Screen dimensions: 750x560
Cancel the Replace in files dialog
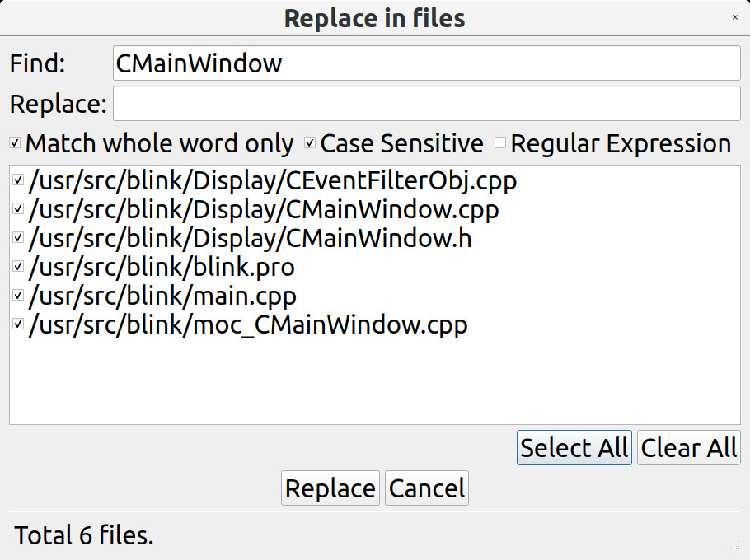click(427, 488)
